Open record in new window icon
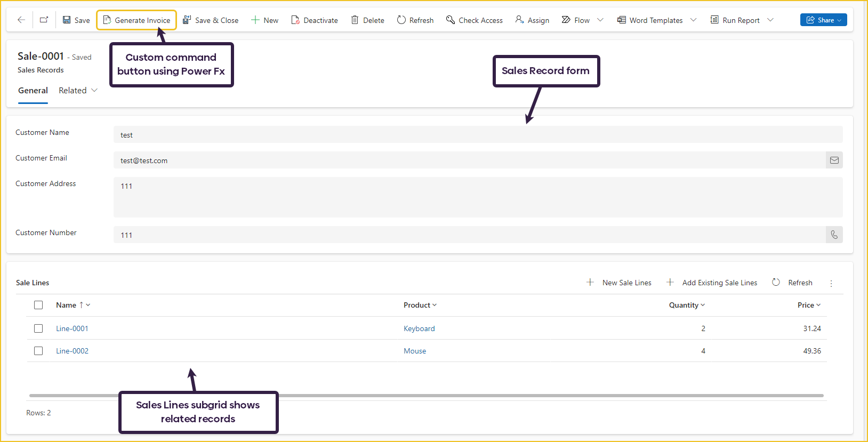This screenshot has width=868, height=442. (x=44, y=20)
